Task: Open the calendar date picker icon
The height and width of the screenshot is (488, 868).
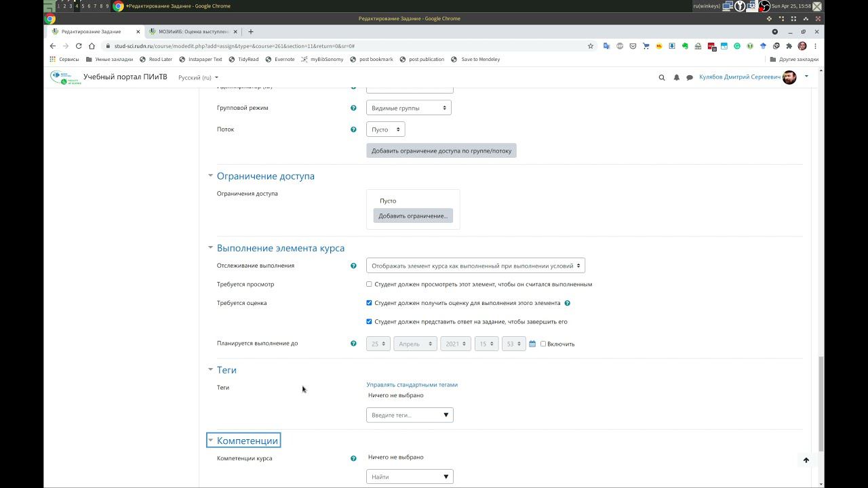Action: pos(532,344)
